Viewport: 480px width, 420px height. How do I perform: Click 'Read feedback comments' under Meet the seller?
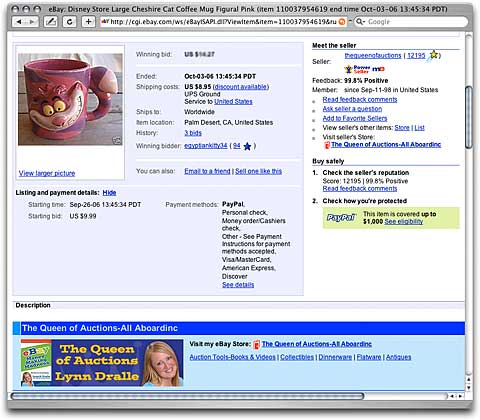click(360, 100)
